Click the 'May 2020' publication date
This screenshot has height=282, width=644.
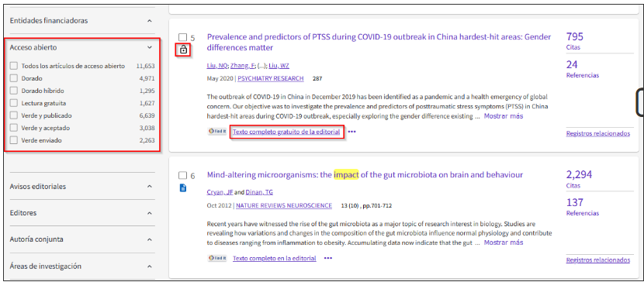[x=220, y=78]
